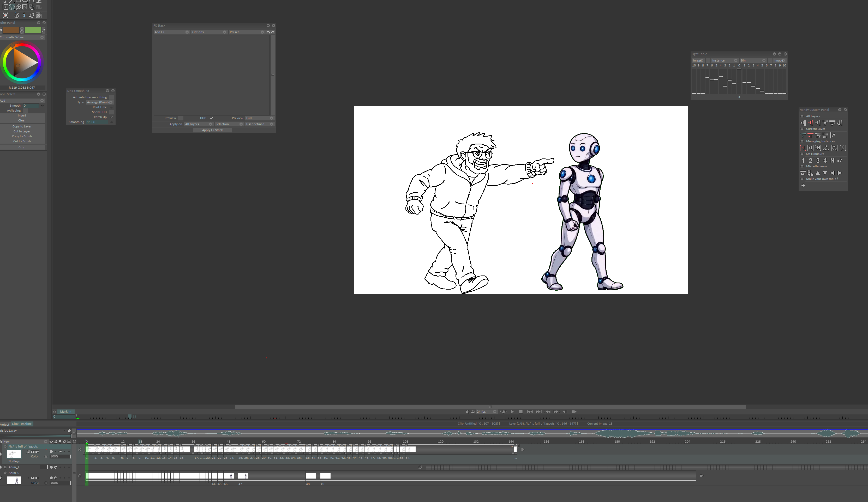868x502 pixels.
Task: Click the circular arrow icon in Managing Instances
Action: point(834,148)
